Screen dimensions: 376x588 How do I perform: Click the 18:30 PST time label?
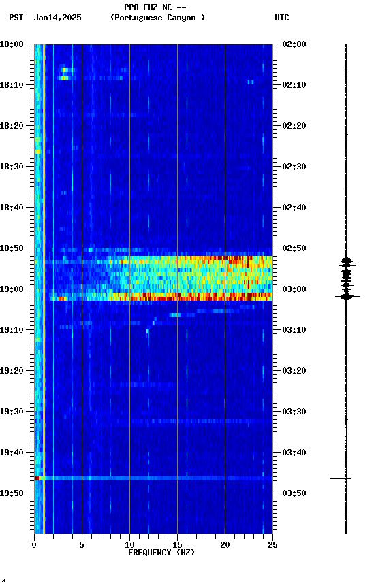[x=12, y=167]
